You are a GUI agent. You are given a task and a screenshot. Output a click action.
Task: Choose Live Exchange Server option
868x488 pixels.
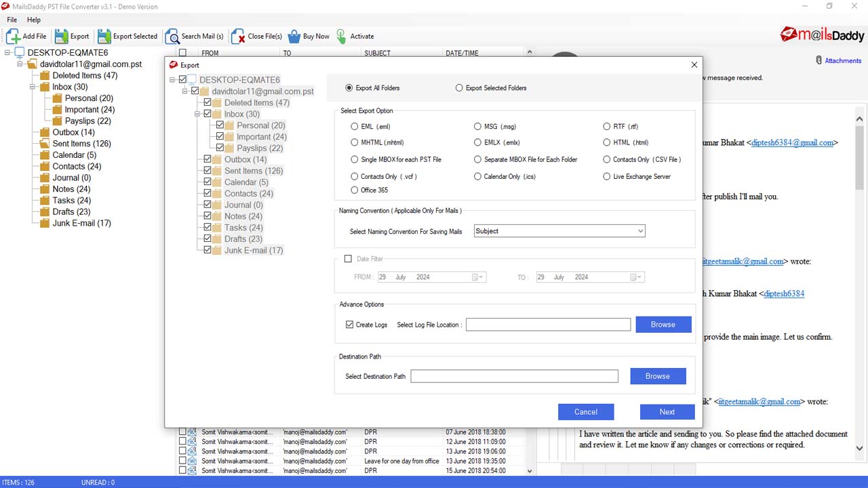607,177
